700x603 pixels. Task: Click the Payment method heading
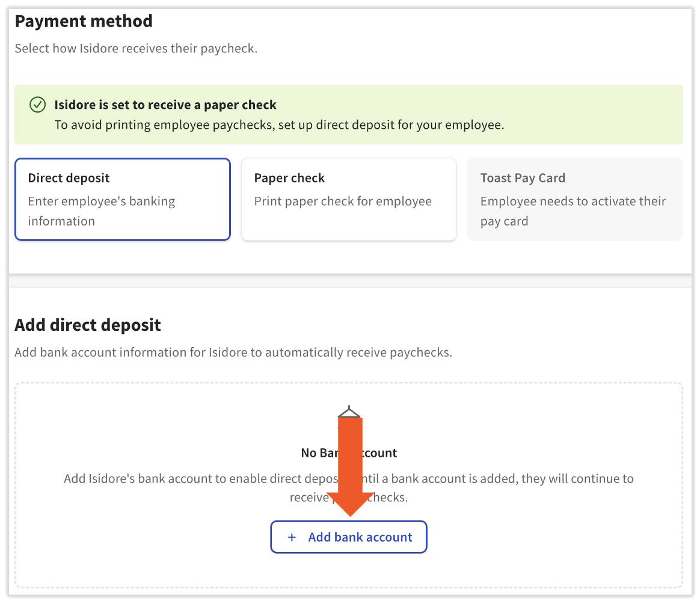pos(84,21)
